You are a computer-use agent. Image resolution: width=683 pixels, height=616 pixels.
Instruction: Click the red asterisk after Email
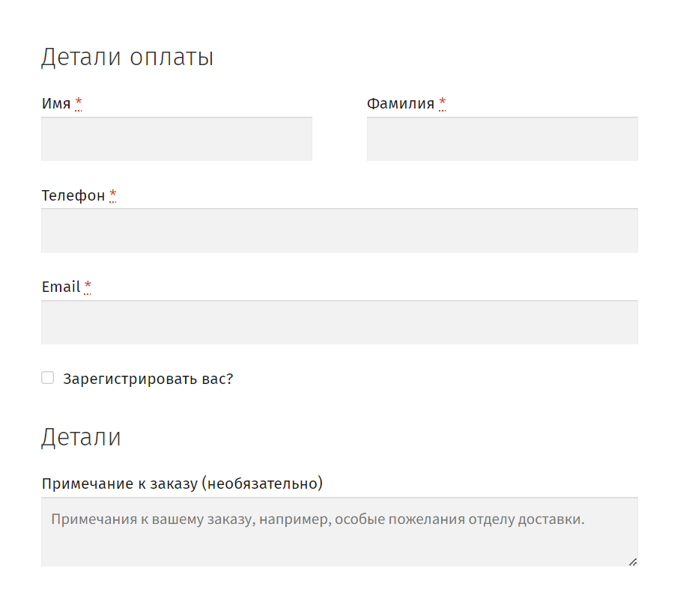[88, 287]
